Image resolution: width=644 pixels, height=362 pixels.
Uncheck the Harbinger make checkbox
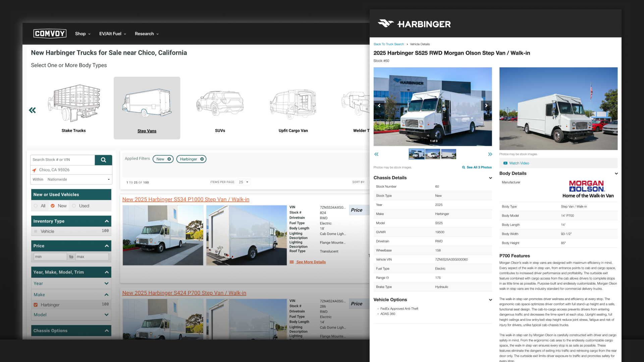[x=36, y=305]
